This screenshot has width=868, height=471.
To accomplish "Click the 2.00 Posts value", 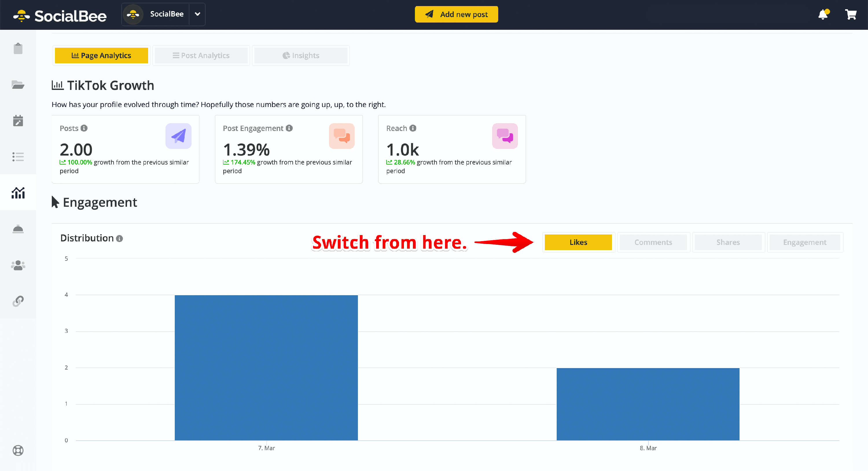I will pyautogui.click(x=76, y=149).
